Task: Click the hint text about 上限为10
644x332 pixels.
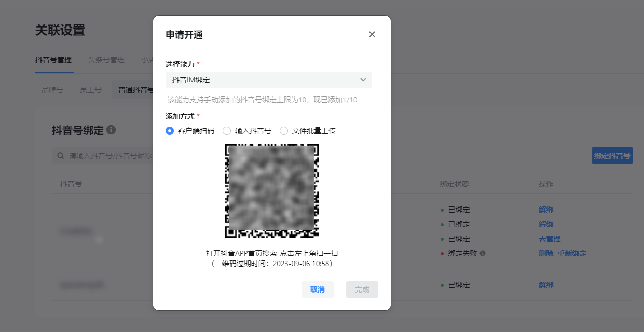Action: click(x=263, y=100)
